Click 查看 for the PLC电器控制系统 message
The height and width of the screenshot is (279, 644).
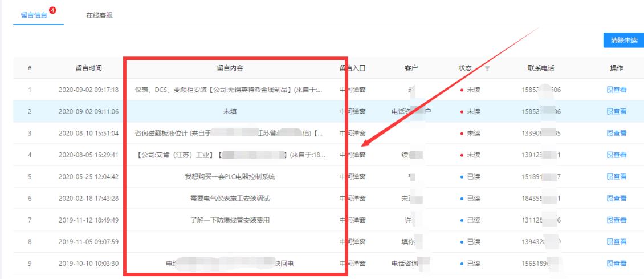click(x=617, y=176)
